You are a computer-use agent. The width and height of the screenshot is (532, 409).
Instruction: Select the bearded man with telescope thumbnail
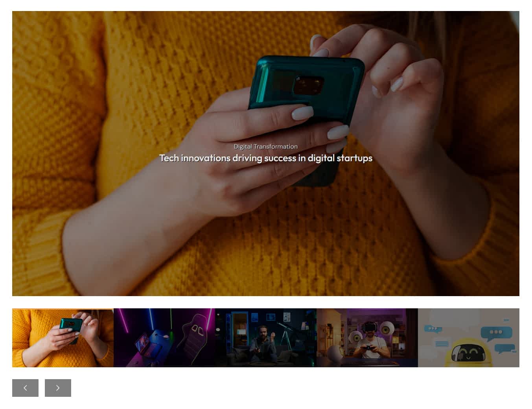coord(266,338)
